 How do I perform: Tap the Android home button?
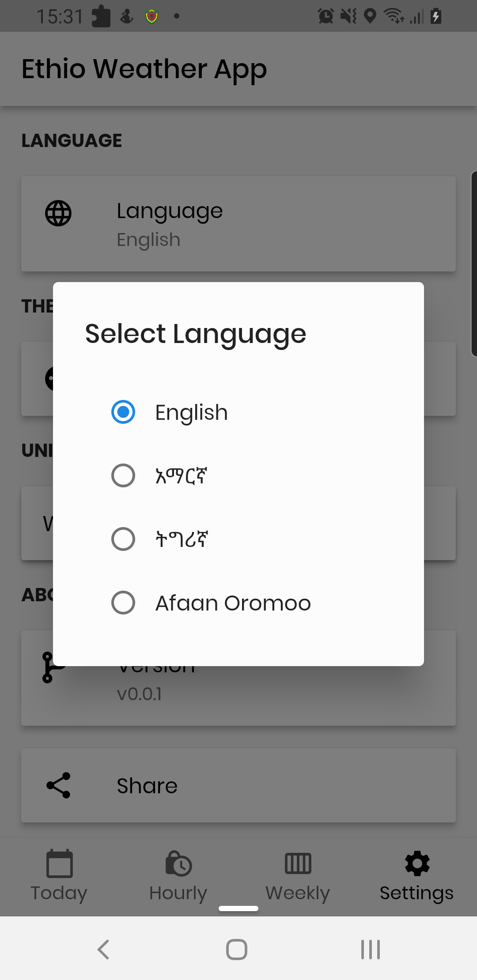[x=237, y=949]
